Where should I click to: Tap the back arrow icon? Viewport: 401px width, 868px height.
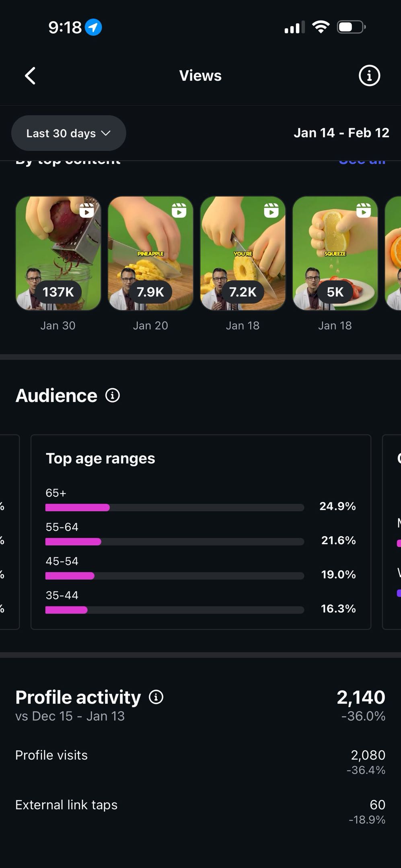coord(31,76)
